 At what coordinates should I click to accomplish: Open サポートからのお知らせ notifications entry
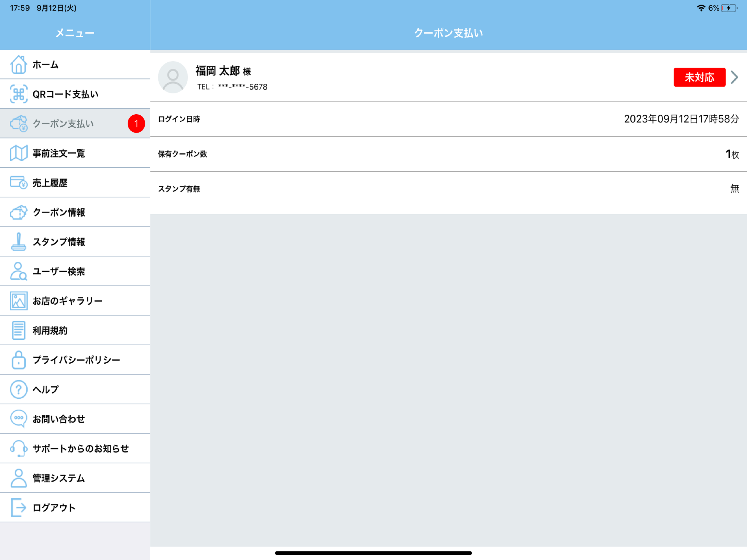point(81,448)
